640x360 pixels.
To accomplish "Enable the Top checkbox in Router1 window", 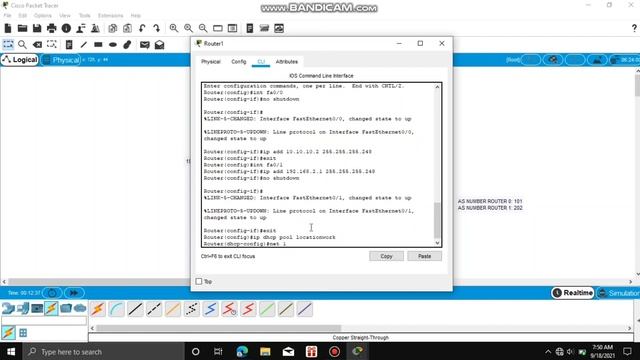I will [199, 281].
